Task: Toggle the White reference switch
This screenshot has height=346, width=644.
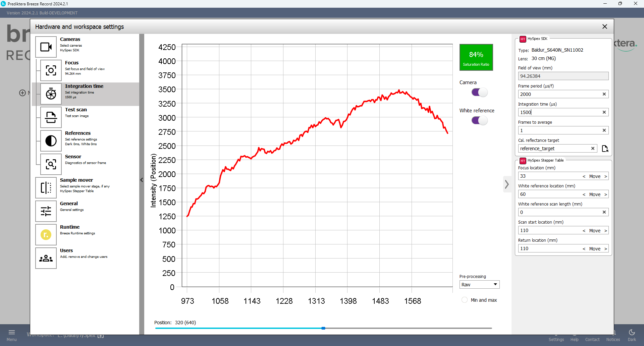Action: point(479,120)
